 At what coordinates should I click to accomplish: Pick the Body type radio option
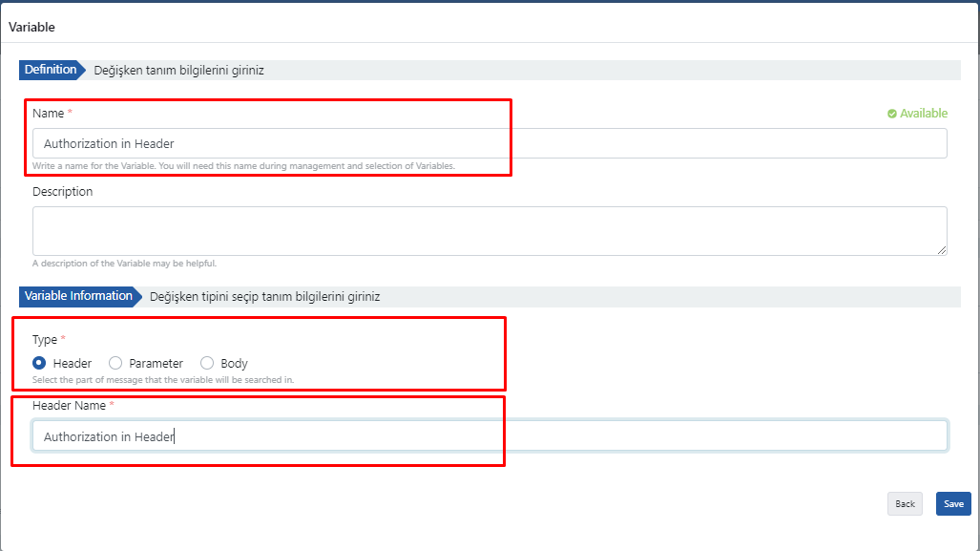(207, 363)
